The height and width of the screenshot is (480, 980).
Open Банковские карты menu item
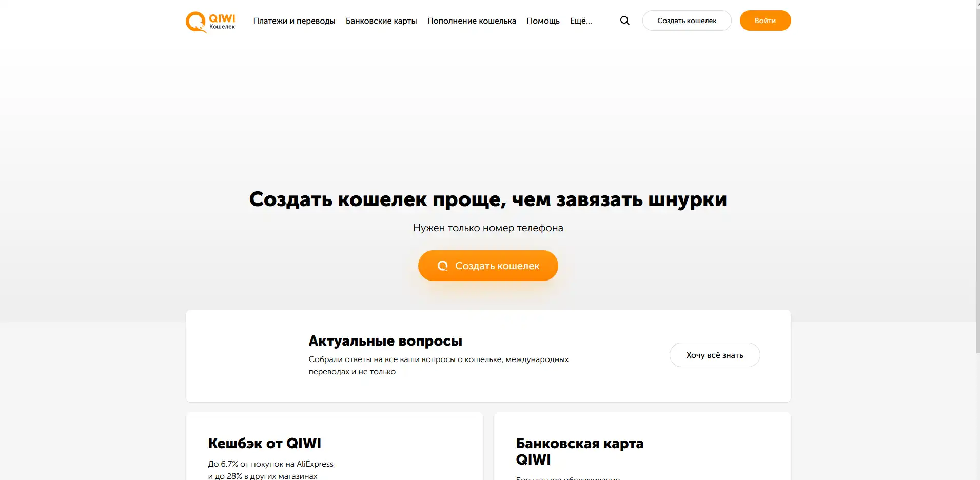[x=381, y=21]
